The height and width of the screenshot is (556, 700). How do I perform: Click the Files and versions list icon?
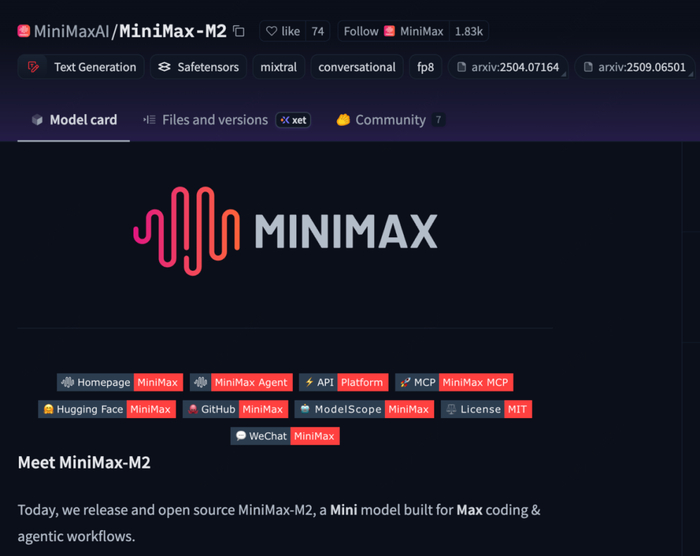150,120
